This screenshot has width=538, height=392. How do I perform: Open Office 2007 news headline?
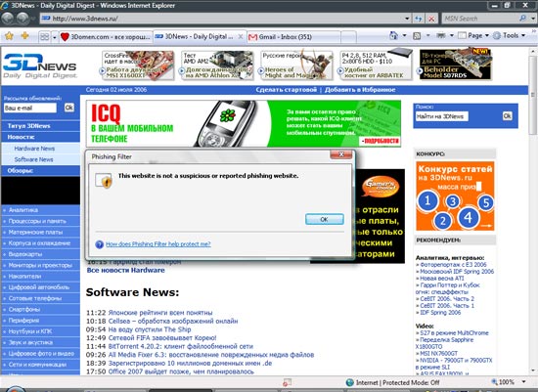tap(181, 371)
